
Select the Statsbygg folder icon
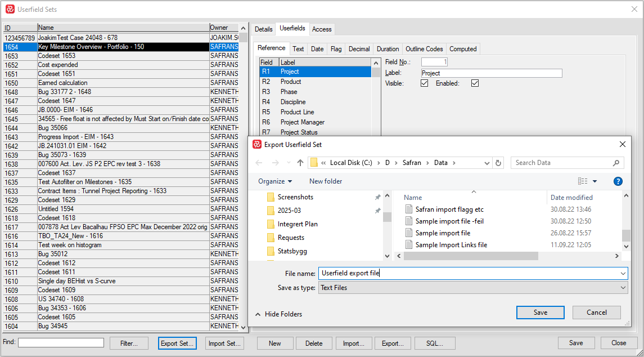271,251
